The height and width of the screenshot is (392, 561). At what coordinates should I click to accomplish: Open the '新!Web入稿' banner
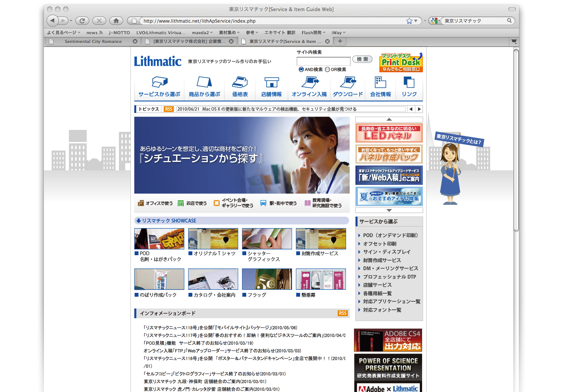tap(389, 175)
